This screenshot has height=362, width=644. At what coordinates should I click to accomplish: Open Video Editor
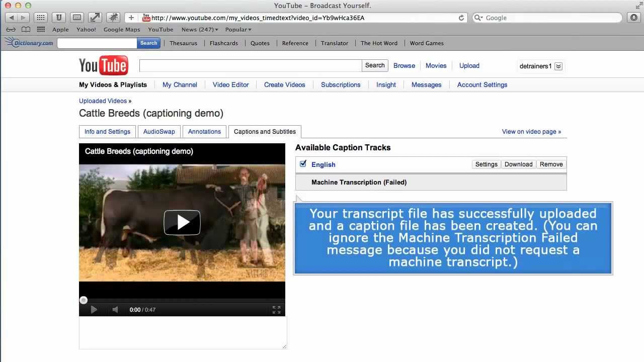click(x=230, y=84)
